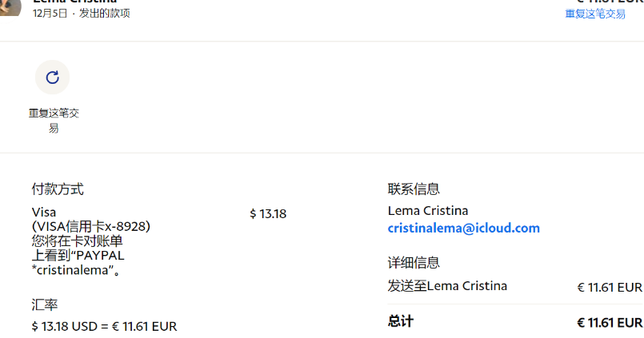Image resolution: width=644 pixels, height=338 pixels.
Task: Click the 重复这笔交易 label under the icon
Action: 54,121
